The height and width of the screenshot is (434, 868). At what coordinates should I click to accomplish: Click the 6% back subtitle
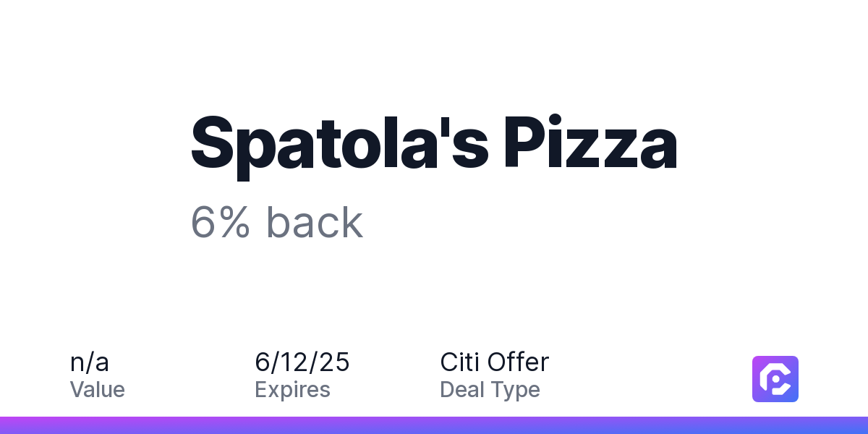click(276, 222)
